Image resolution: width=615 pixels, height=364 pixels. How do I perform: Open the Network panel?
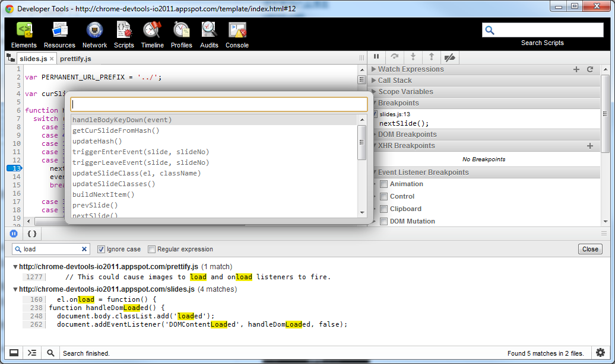pyautogui.click(x=94, y=35)
